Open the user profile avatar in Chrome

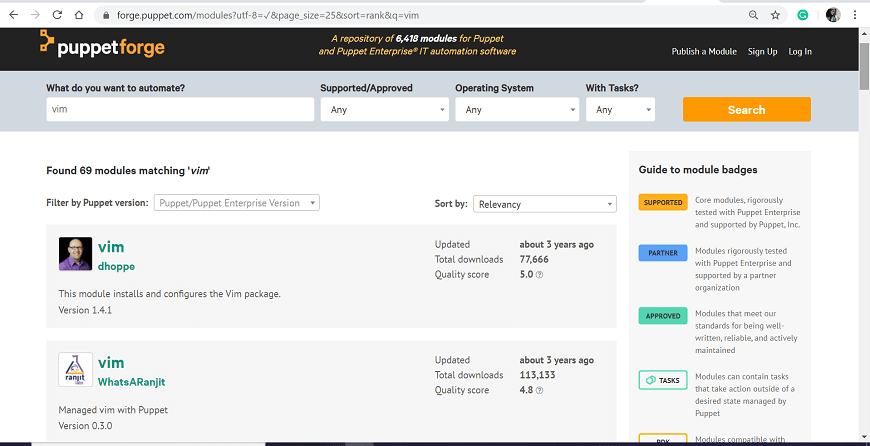pyautogui.click(x=833, y=15)
